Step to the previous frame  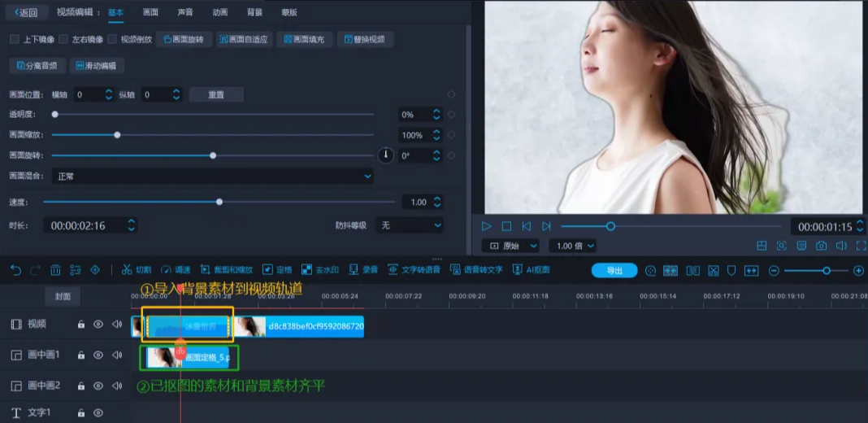click(527, 226)
